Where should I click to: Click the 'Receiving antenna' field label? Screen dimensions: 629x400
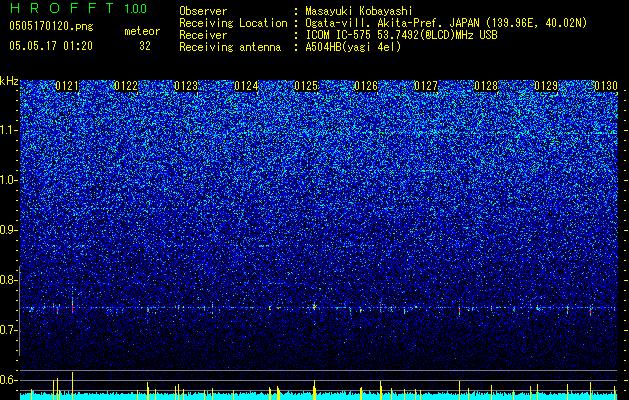pos(230,47)
